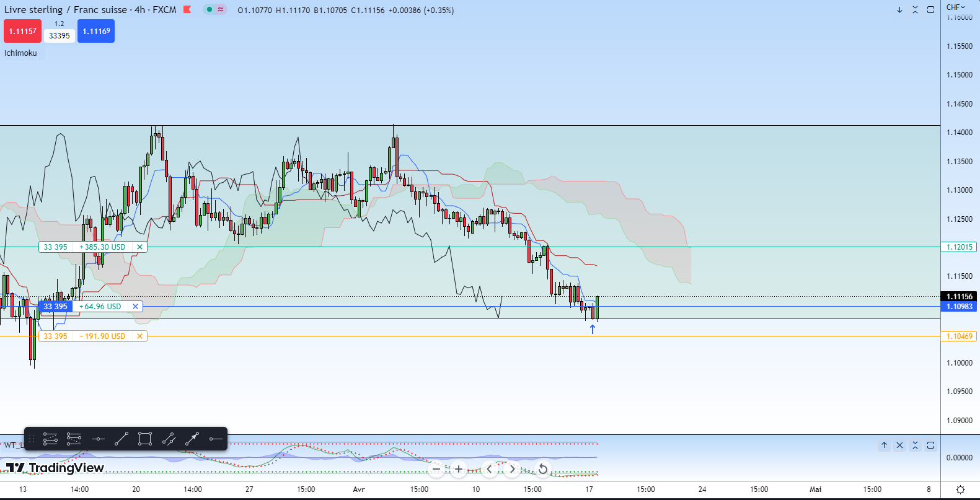Zoom in the chart with plus button

(x=459, y=469)
